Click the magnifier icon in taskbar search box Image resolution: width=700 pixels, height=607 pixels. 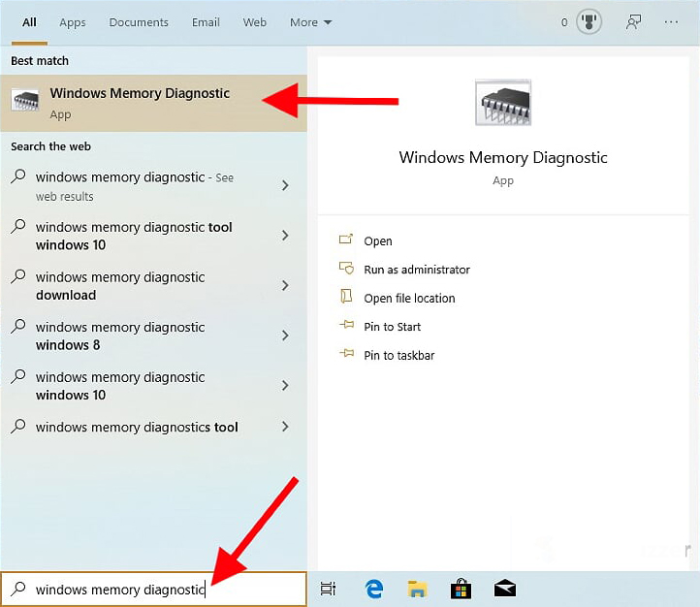tap(18, 589)
